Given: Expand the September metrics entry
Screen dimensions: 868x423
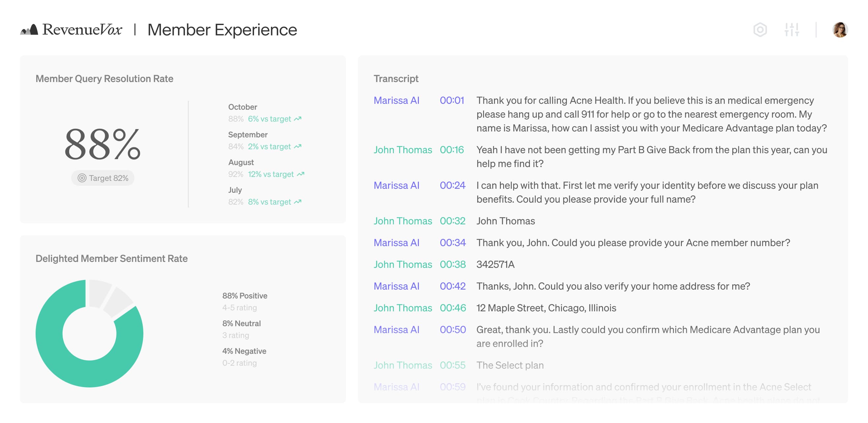Looking at the screenshot, I should (248, 134).
